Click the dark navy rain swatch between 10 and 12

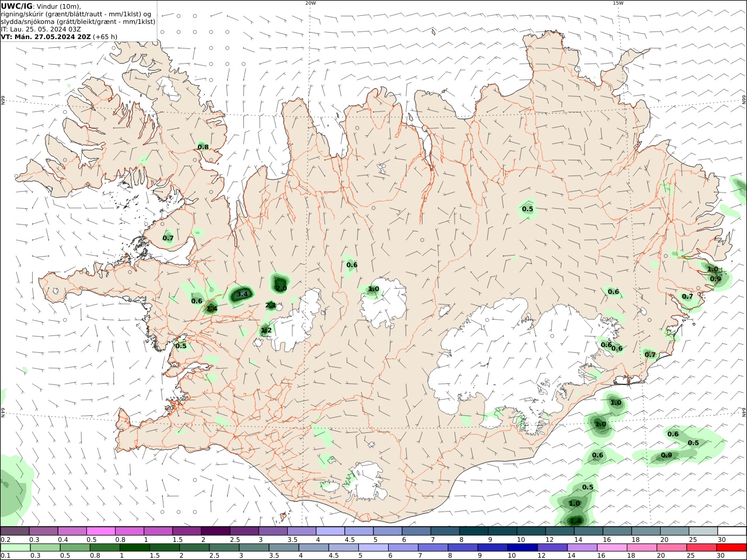[522, 548]
